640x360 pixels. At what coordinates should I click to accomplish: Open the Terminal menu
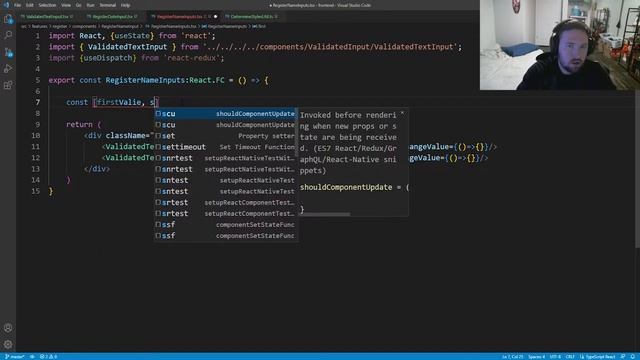(x=108, y=5)
